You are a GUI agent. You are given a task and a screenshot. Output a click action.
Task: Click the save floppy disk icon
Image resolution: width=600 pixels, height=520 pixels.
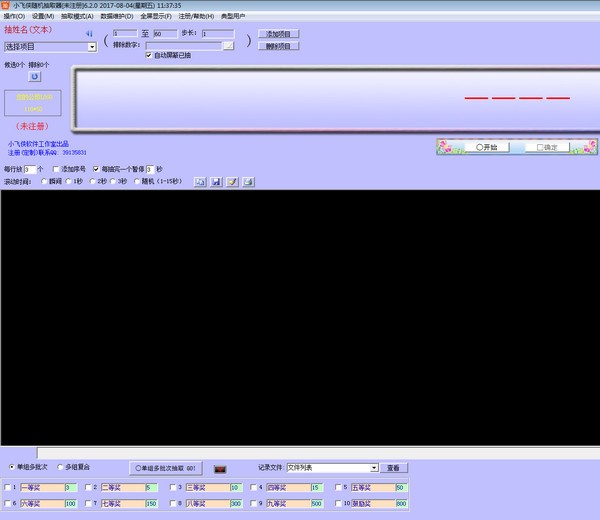click(216, 182)
